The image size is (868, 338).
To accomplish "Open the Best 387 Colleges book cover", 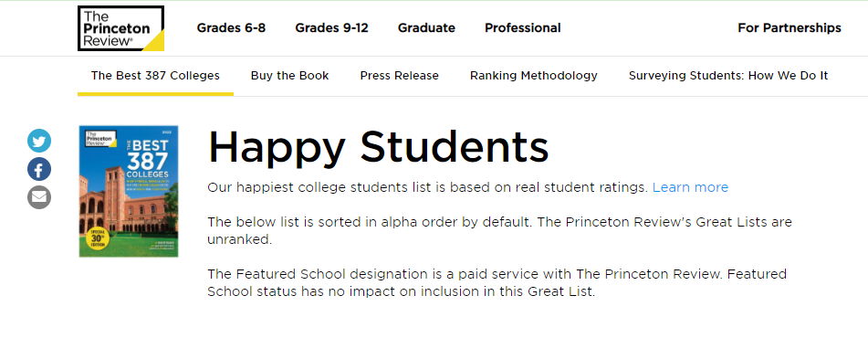I will click(129, 191).
